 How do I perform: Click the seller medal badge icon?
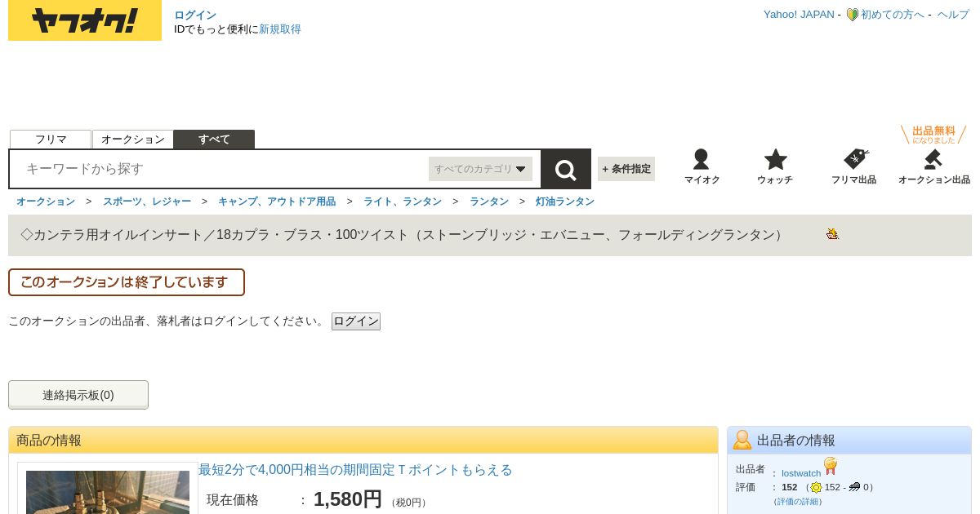(x=831, y=466)
